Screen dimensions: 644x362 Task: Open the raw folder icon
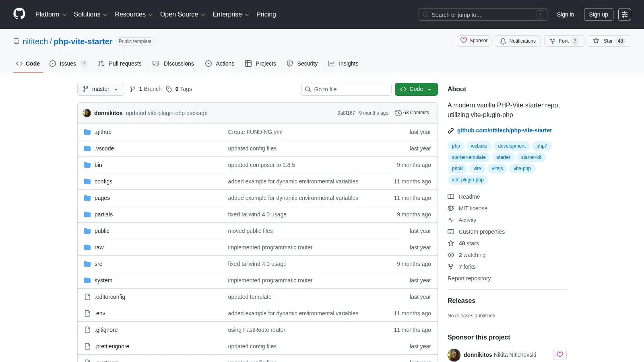pos(87,247)
